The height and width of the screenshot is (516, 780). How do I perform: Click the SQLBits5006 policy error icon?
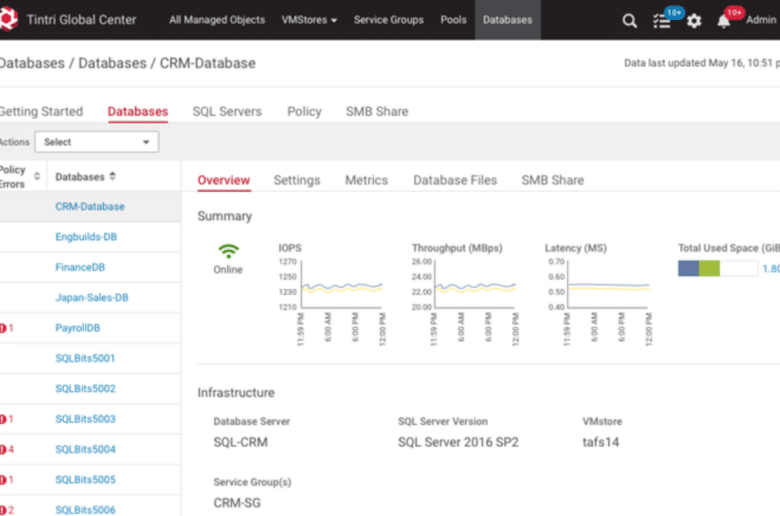point(3,510)
